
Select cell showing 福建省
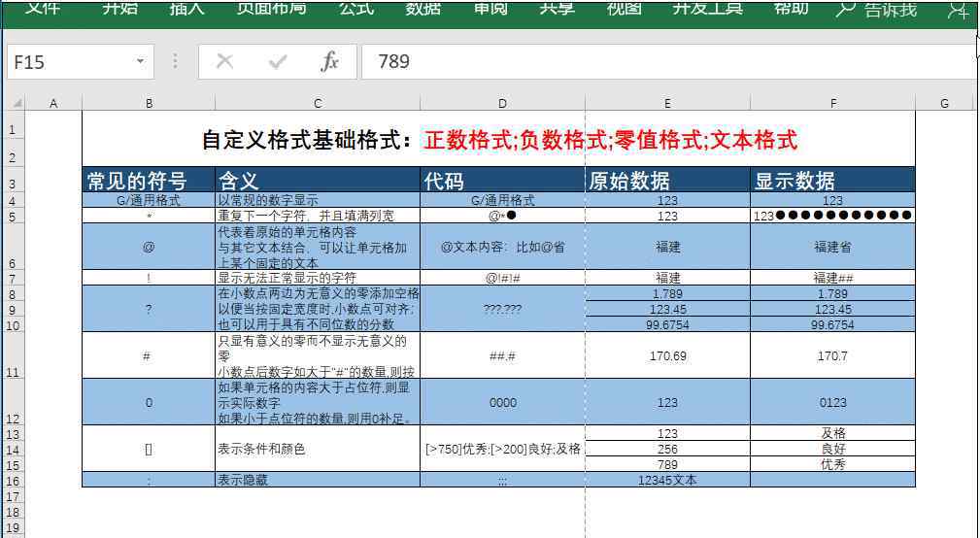[833, 247]
